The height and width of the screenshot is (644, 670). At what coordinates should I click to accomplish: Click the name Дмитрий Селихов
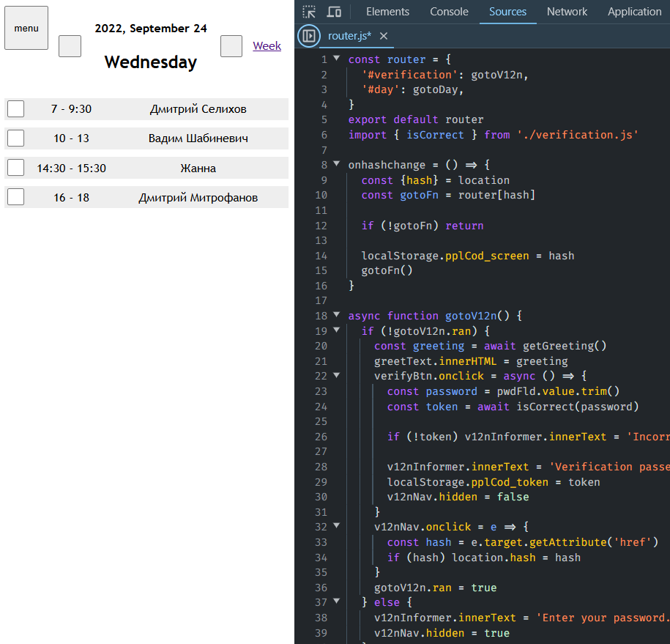198,109
